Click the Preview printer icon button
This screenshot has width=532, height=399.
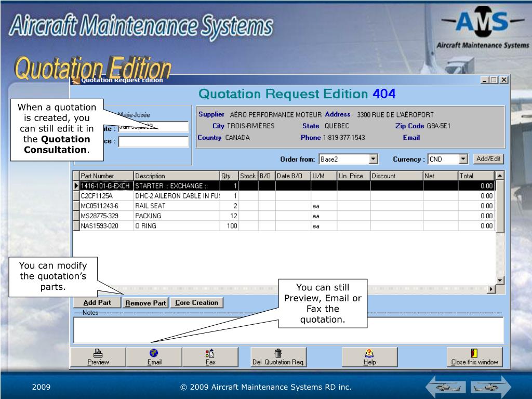[98, 357]
